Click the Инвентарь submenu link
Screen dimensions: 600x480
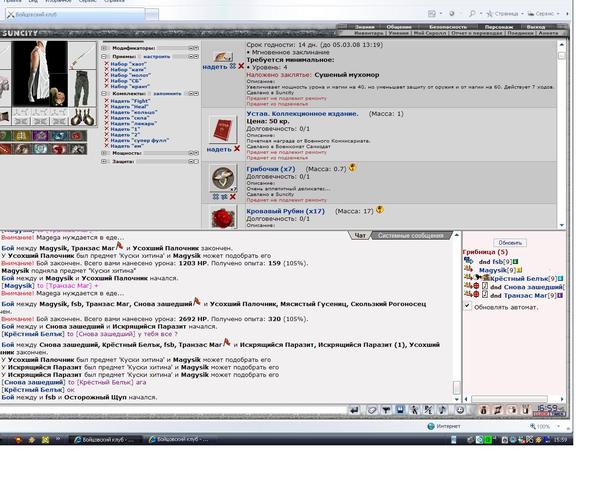pyautogui.click(x=369, y=33)
